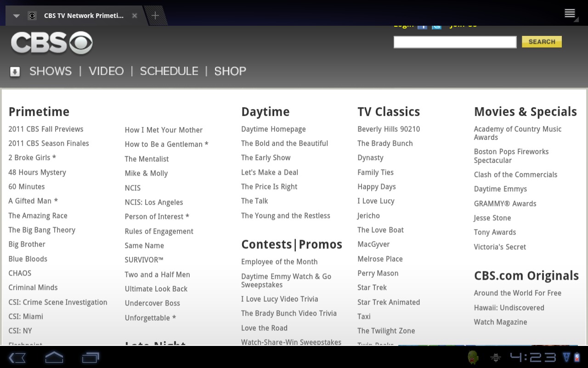Viewport: 588px width, 368px height.
Task: Open the Melrose Place link
Action: 380,259
